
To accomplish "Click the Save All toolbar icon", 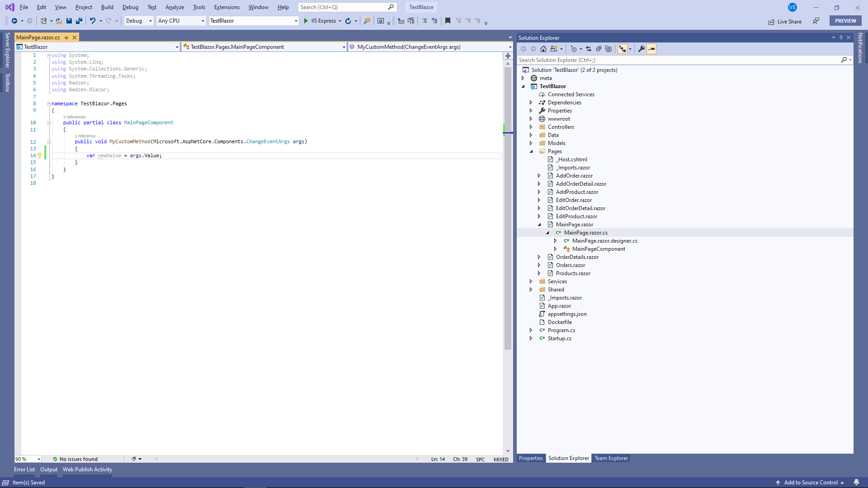I will [x=79, y=21].
